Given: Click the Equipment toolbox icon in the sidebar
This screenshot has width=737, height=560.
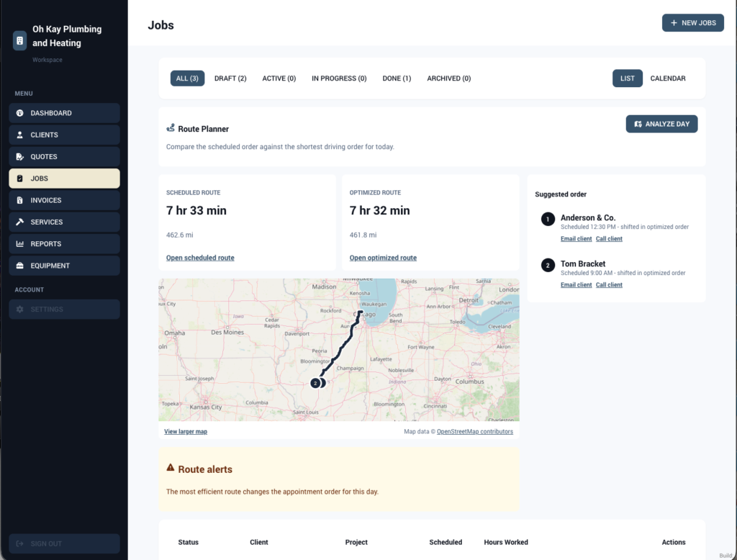Looking at the screenshot, I should 19,266.
